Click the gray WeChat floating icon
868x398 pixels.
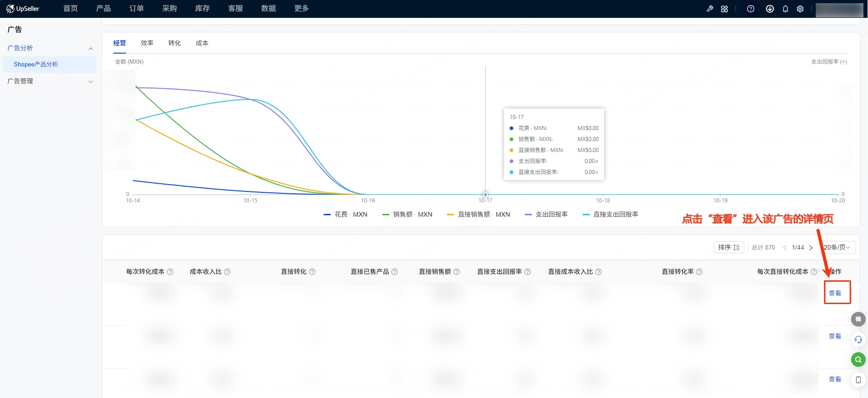point(858,319)
